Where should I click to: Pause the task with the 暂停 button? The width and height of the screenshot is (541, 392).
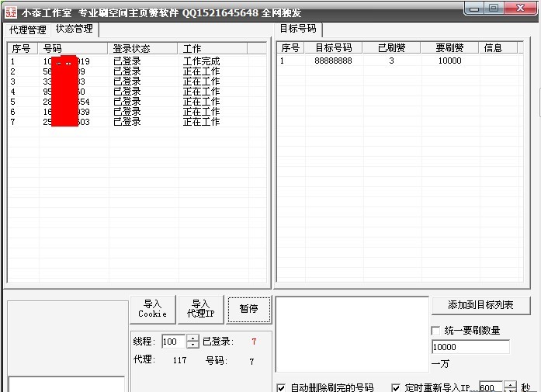click(x=249, y=309)
